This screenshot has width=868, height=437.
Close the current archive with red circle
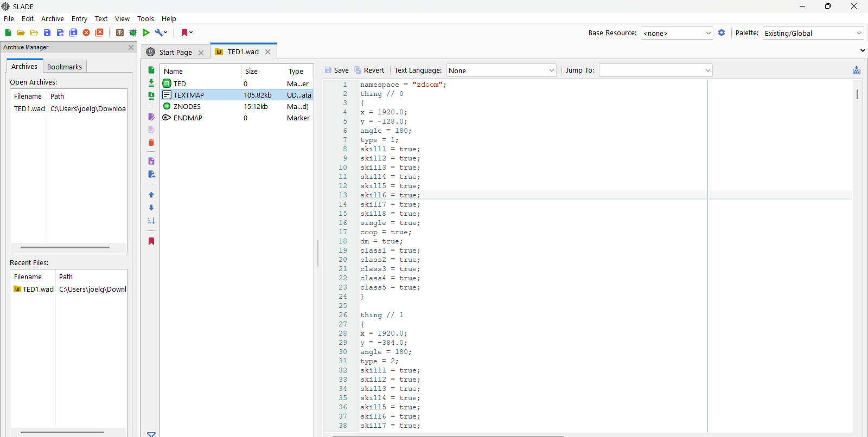pyautogui.click(x=86, y=33)
